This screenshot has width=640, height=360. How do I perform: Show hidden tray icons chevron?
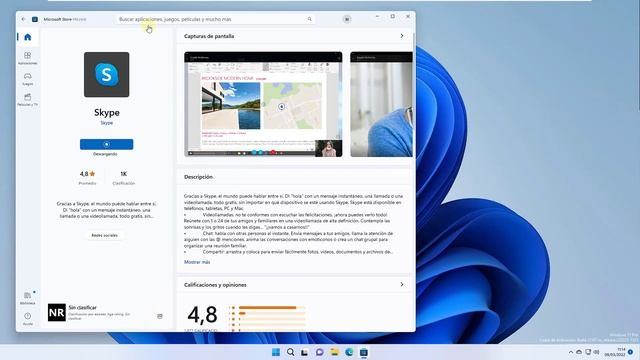tap(571, 352)
